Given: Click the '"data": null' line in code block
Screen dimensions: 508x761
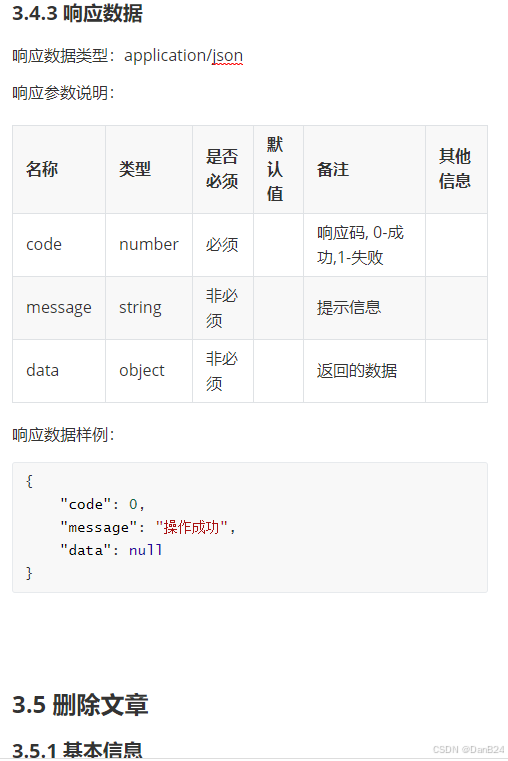Looking at the screenshot, I should click(x=111, y=550).
